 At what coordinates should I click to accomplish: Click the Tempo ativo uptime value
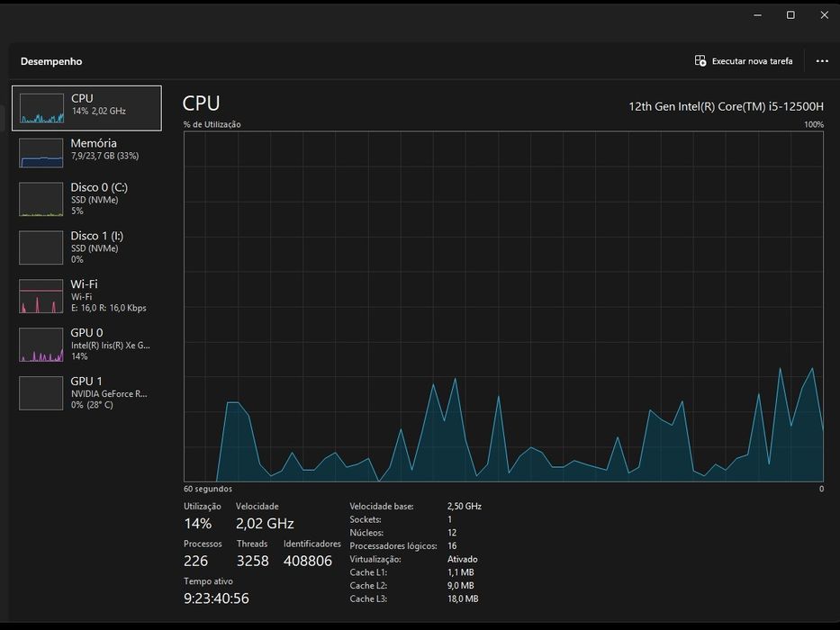[x=216, y=598]
